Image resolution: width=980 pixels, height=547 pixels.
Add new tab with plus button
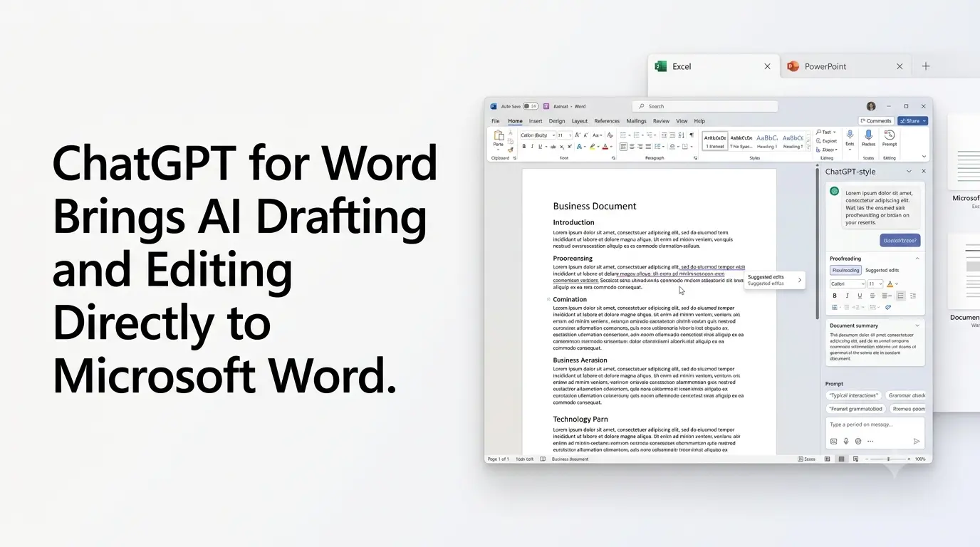click(x=926, y=66)
